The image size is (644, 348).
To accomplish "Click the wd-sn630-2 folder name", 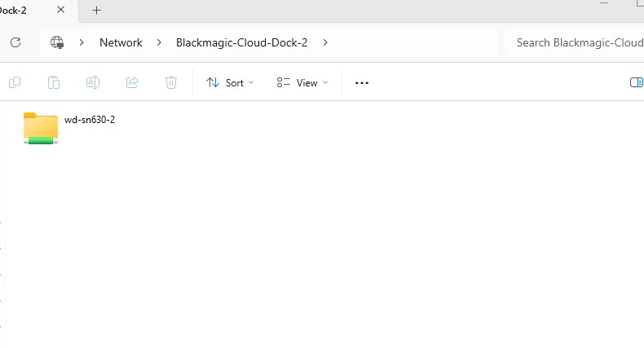I will 90,120.
